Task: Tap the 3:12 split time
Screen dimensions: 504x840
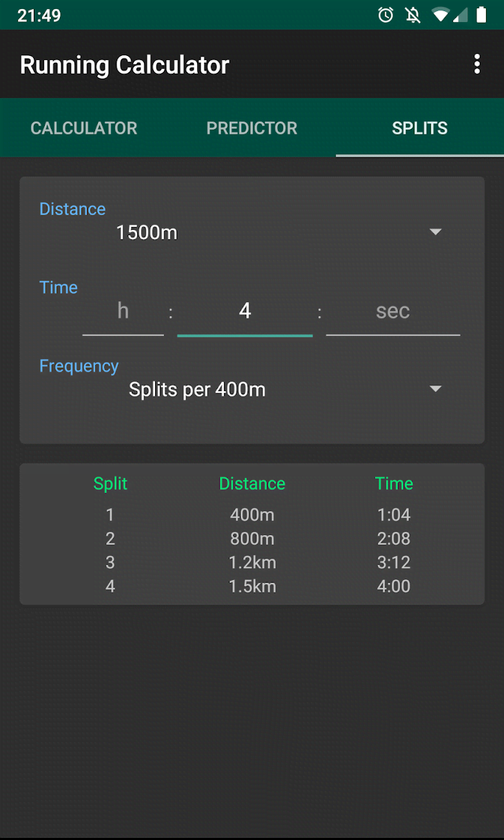Action: [394, 563]
